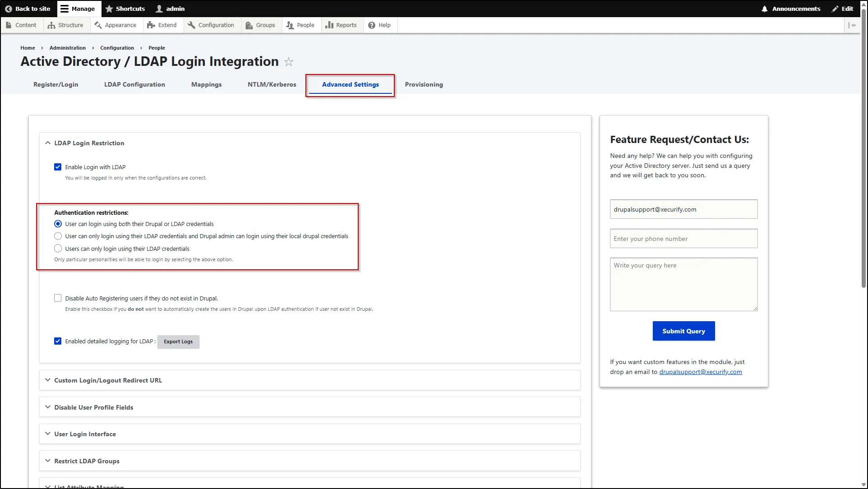Switch to the NTLM/Kerberos tab
This screenshot has width=868, height=489.
coord(272,84)
